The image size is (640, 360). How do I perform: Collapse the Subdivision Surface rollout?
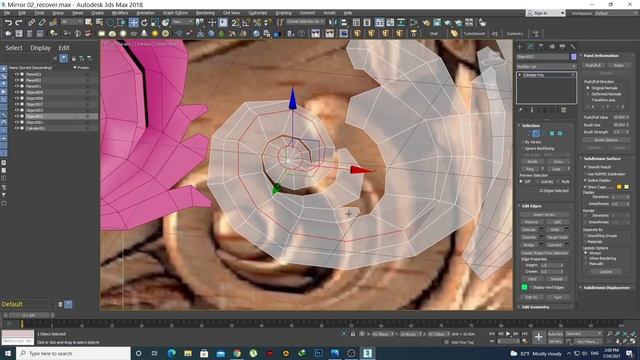(x=602, y=158)
